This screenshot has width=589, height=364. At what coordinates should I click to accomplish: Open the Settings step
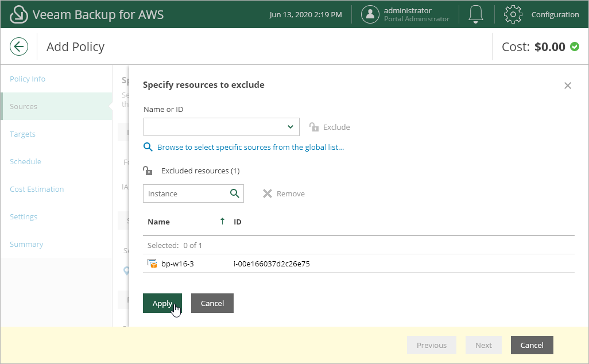point(24,217)
